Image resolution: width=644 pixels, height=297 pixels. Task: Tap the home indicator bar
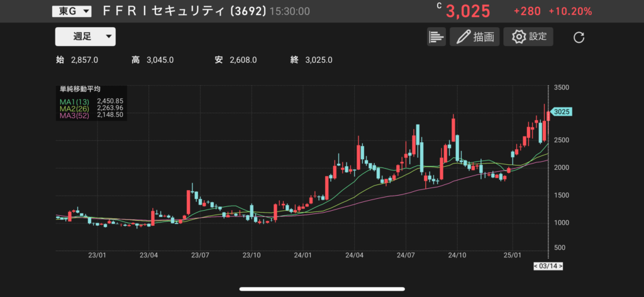click(321, 289)
